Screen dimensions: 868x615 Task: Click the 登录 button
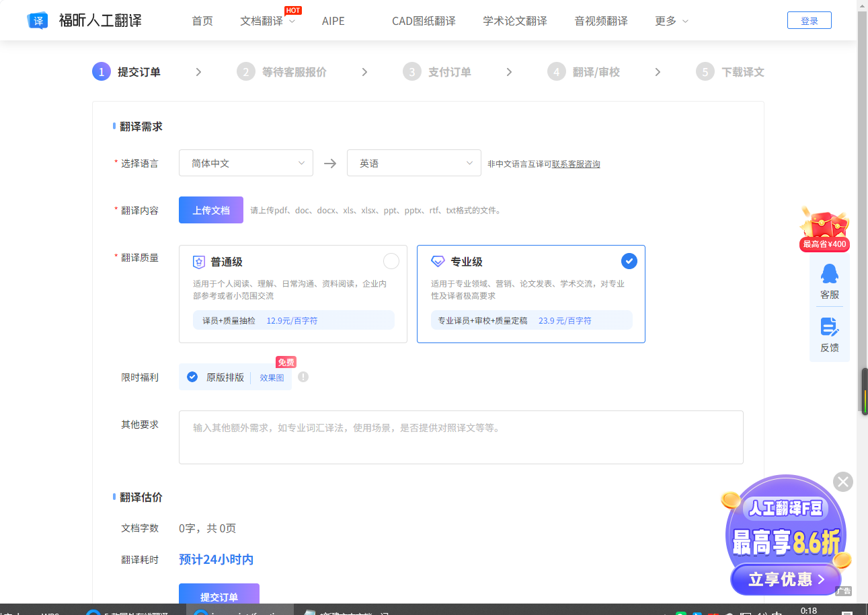809,20
